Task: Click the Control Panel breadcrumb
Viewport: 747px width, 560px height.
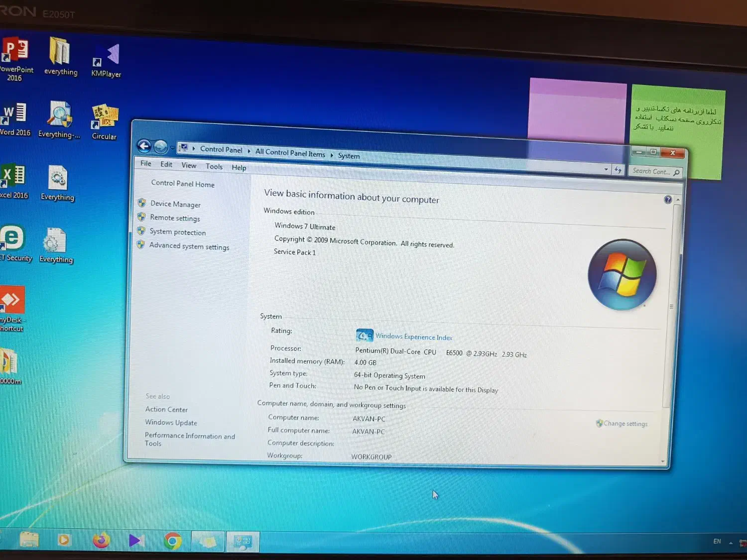Action: pos(221,149)
